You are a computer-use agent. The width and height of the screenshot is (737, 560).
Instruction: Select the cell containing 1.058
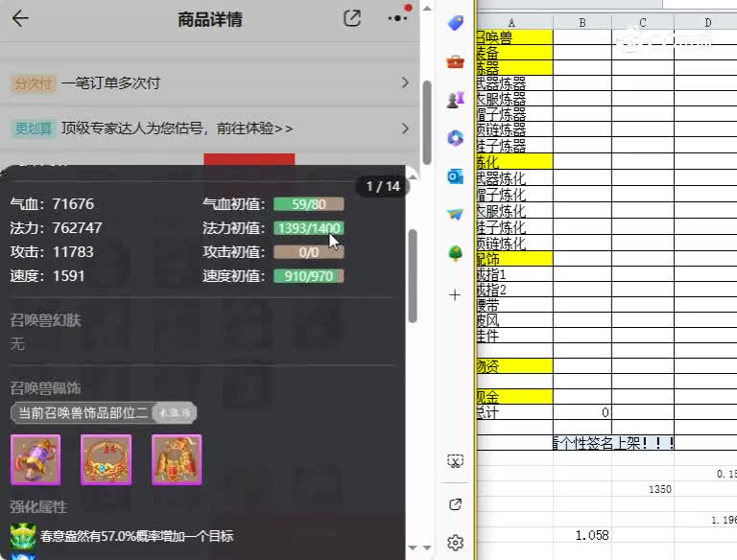tap(582, 535)
